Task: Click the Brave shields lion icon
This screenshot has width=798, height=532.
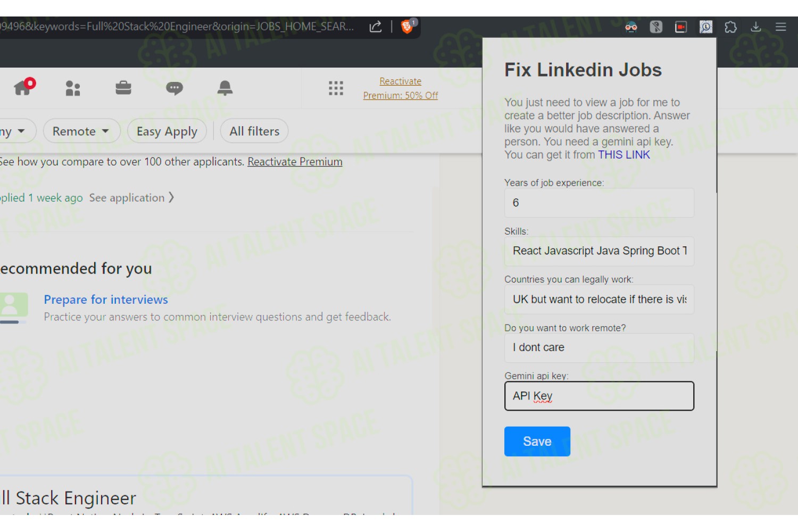Action: 408,26
